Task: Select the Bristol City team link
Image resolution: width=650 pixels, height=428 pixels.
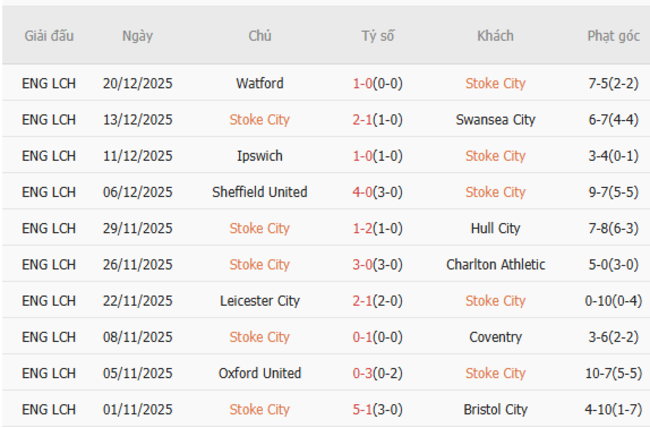Action: [495, 409]
